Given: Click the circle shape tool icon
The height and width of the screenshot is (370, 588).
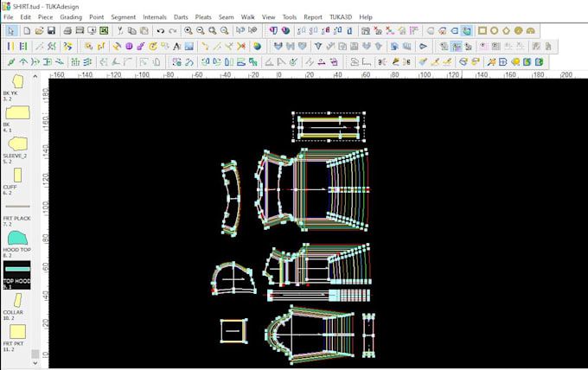Looking at the screenshot, I should pyautogui.click(x=495, y=31).
